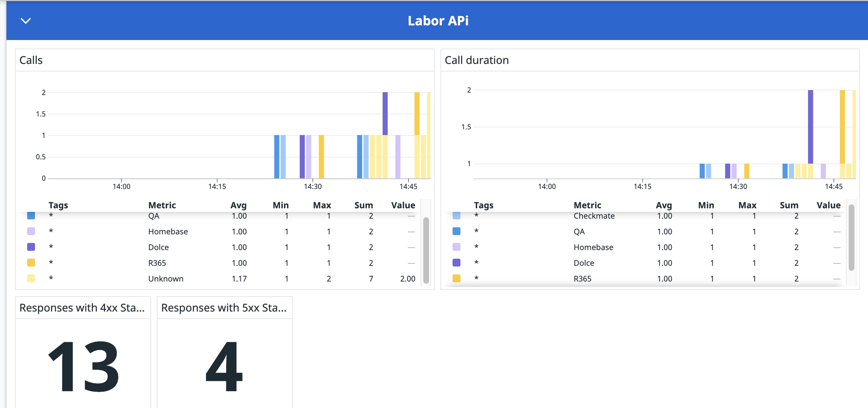Click the tall purple Dolce bar in Calls chart
Viewport: 868px width, 408px height.
[x=385, y=114]
